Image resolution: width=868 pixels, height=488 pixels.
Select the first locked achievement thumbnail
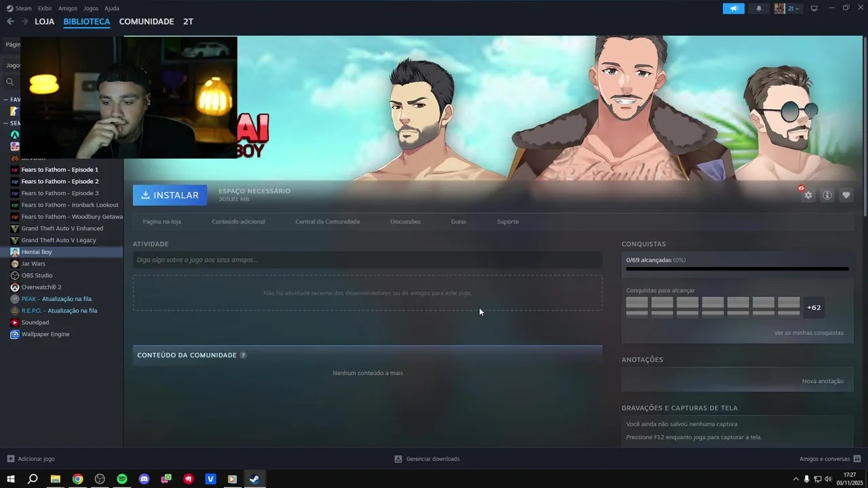[637, 306]
